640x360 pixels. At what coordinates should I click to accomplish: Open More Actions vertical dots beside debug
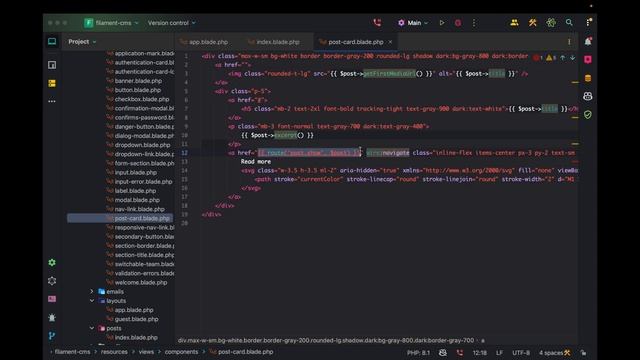[x=474, y=23]
